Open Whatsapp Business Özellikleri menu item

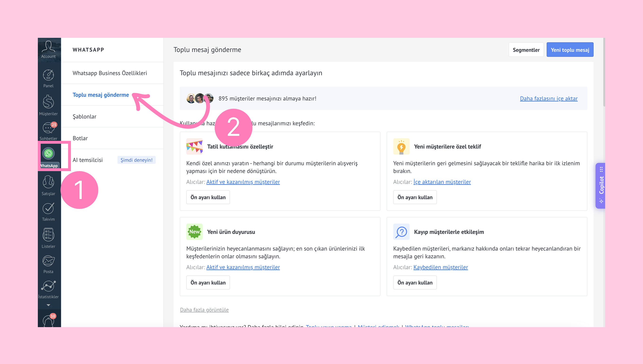pos(110,73)
